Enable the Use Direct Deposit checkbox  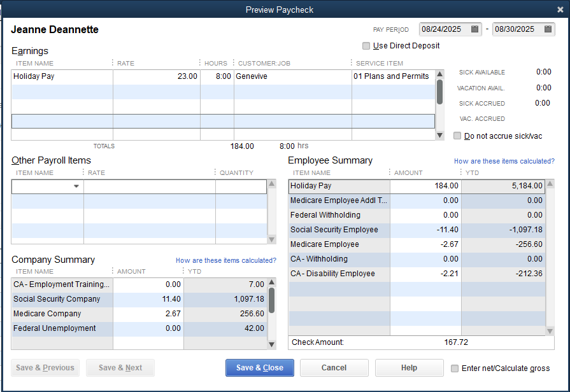[366, 46]
